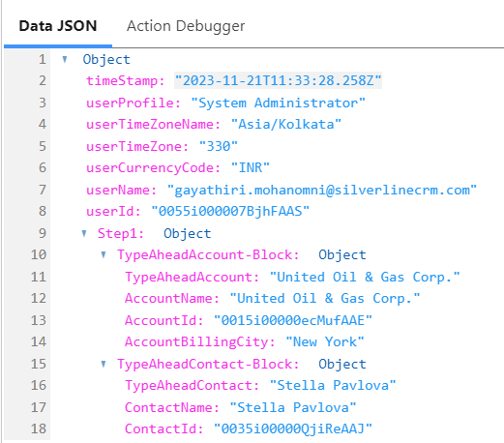Click the AccountId key
This screenshot has height=443, width=504.
point(164,320)
